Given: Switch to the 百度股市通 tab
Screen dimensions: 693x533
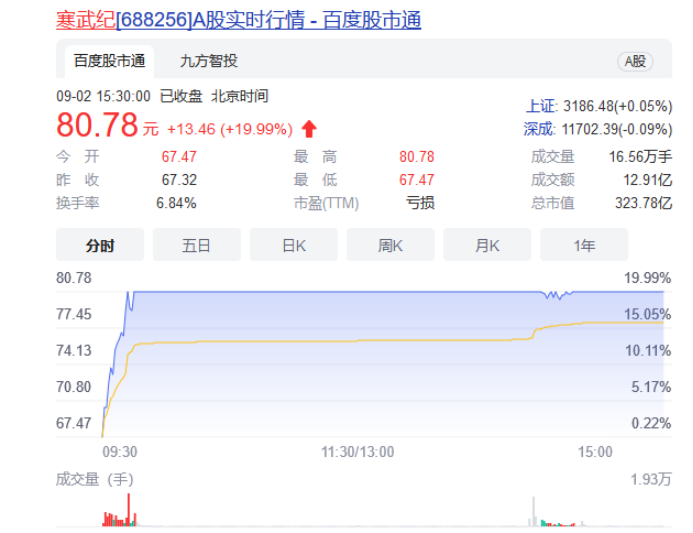Looking at the screenshot, I should [x=109, y=61].
